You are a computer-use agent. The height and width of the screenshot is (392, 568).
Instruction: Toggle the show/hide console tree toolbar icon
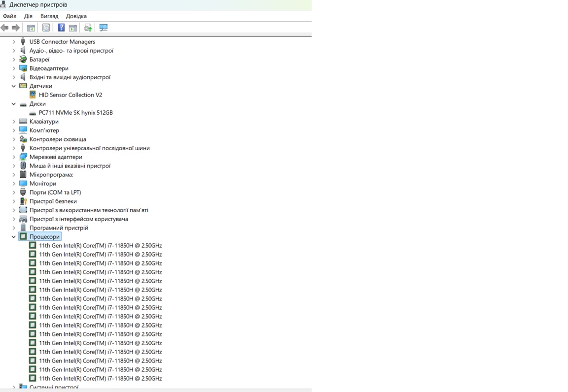[31, 28]
